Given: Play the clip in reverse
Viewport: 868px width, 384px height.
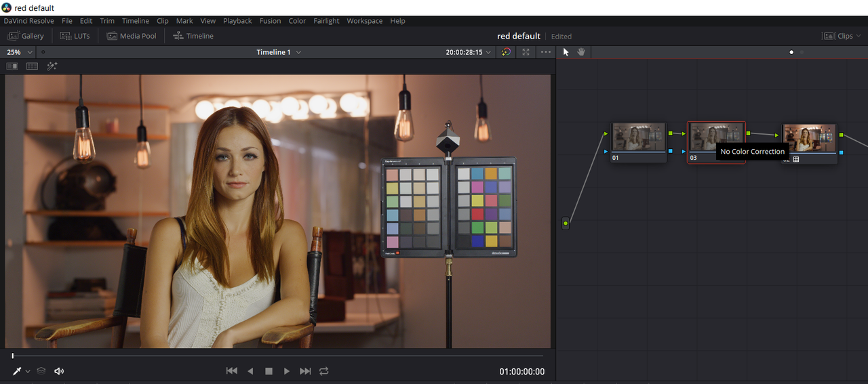Looking at the screenshot, I should pos(250,371).
